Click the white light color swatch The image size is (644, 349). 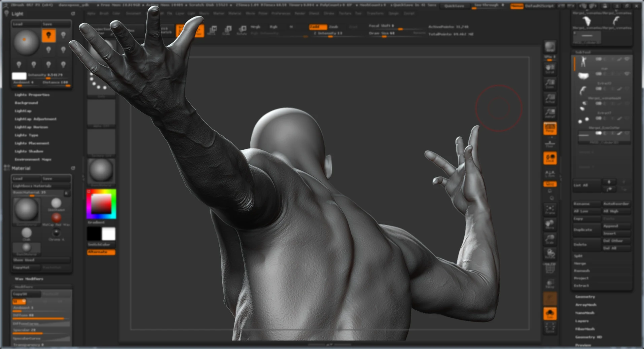[x=19, y=76]
